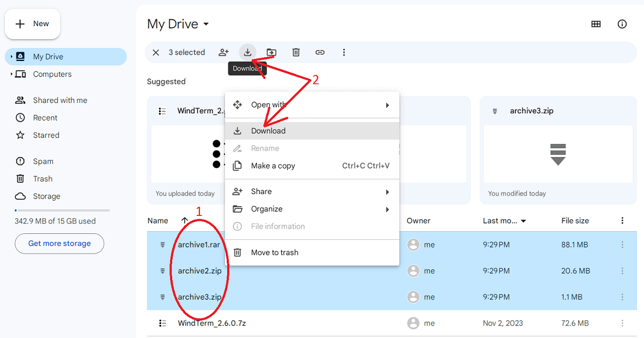644x338 pixels.
Task: Open the Share (add person) toolbar icon
Action: click(x=223, y=52)
